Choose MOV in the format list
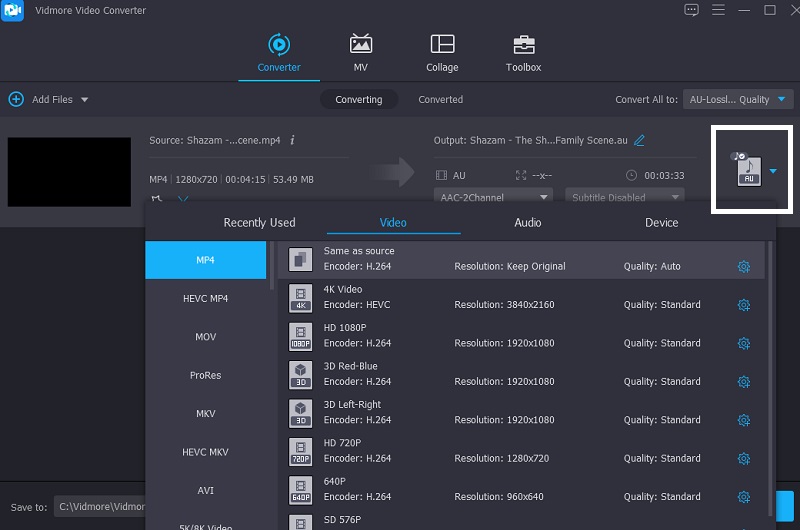The image size is (800, 530). [x=205, y=337]
